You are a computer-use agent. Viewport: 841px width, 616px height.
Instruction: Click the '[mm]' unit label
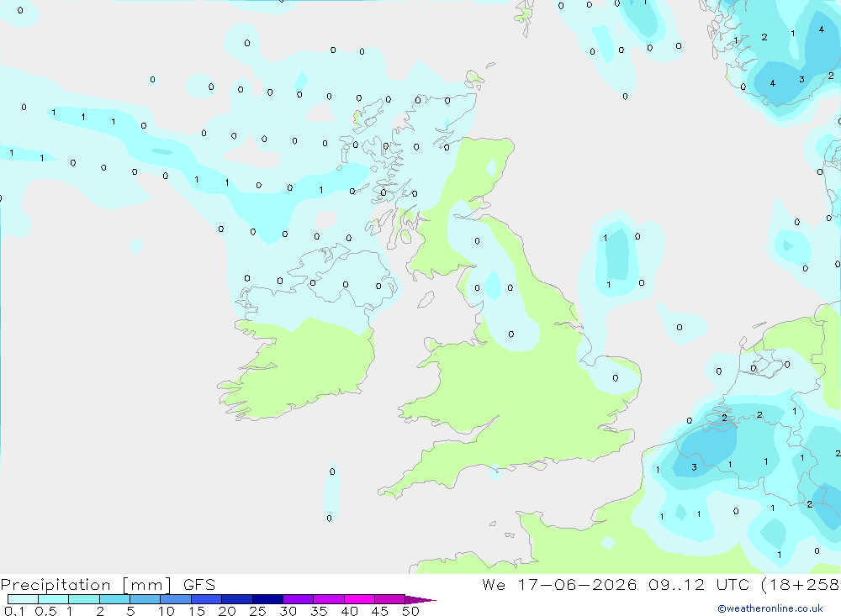pyautogui.click(x=146, y=584)
